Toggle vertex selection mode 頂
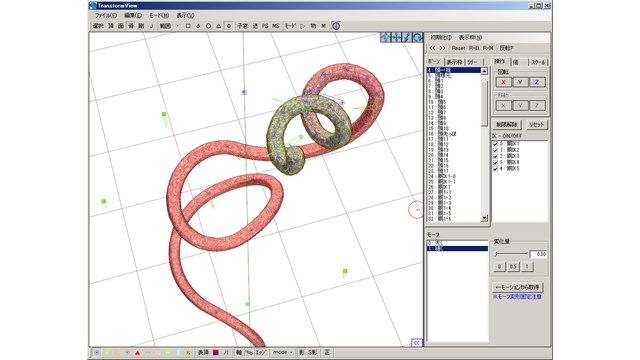This screenshot has width=640, height=360. [x=111, y=26]
